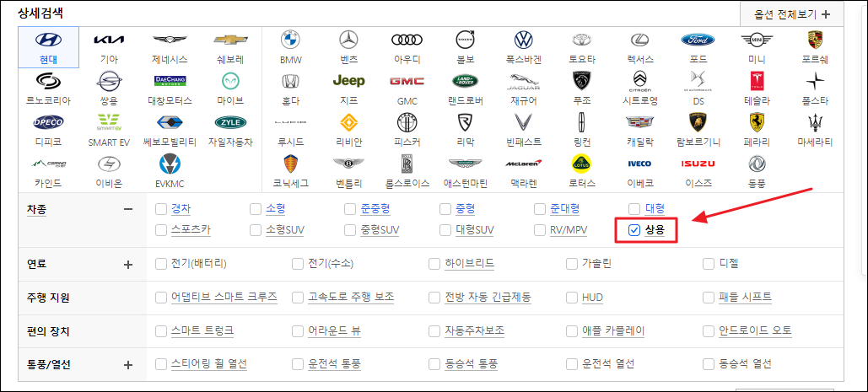Choose the Volkswagen (폭스바겐) logo
Viewport: 868px width, 392px height.
[523, 40]
